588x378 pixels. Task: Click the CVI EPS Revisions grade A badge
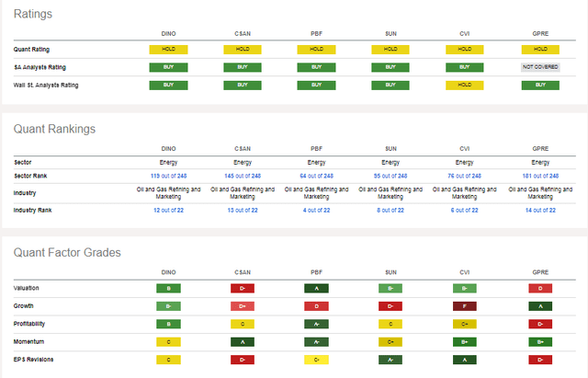[x=465, y=360]
